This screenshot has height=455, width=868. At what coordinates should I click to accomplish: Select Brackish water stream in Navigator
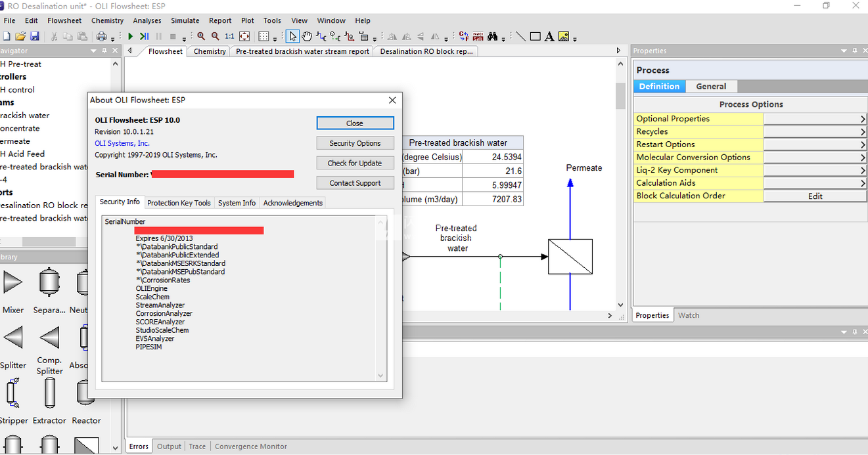[25, 116]
